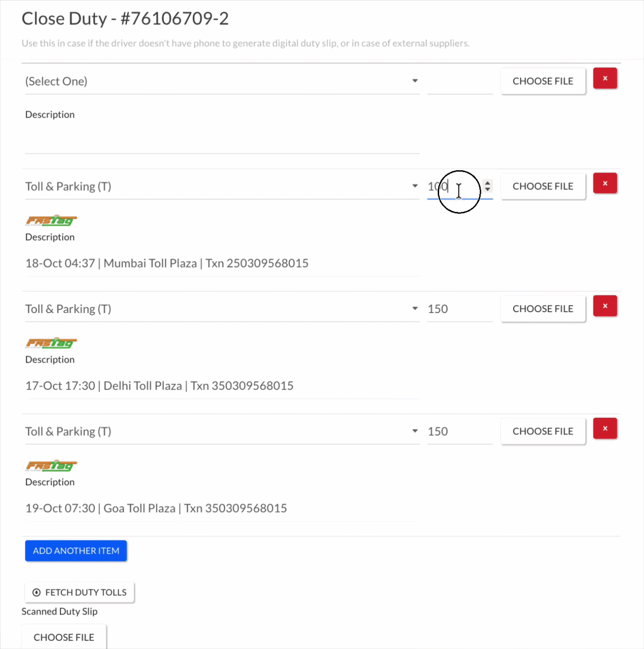Click the empty Description field in first row
The height and width of the screenshot is (649, 644).
coord(222,140)
